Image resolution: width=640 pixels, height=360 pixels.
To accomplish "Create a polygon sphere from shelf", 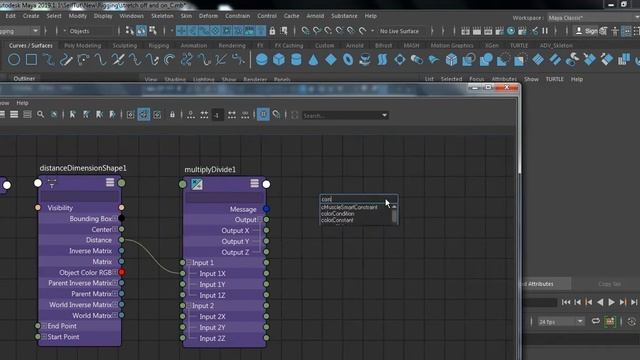I will [x=262, y=60].
